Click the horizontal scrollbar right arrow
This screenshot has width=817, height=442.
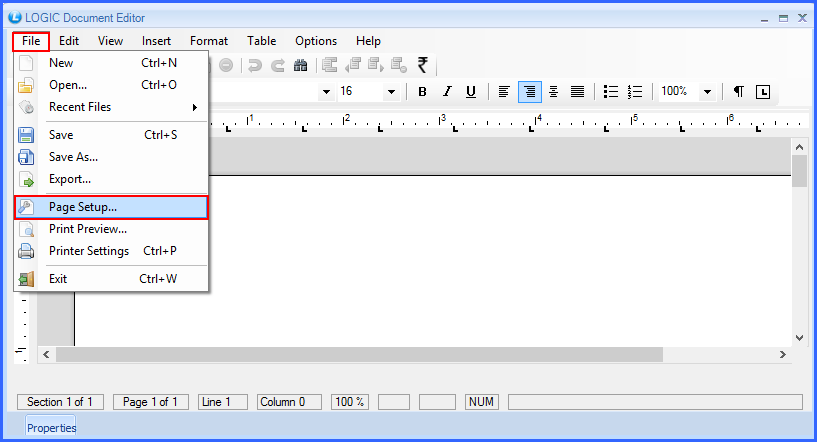pyautogui.click(x=783, y=354)
